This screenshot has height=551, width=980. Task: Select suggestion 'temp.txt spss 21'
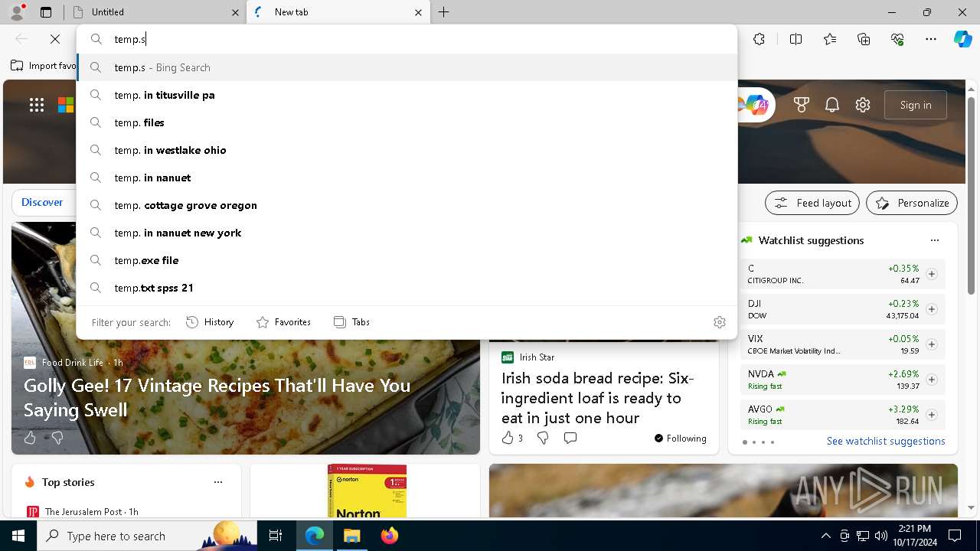(x=407, y=288)
